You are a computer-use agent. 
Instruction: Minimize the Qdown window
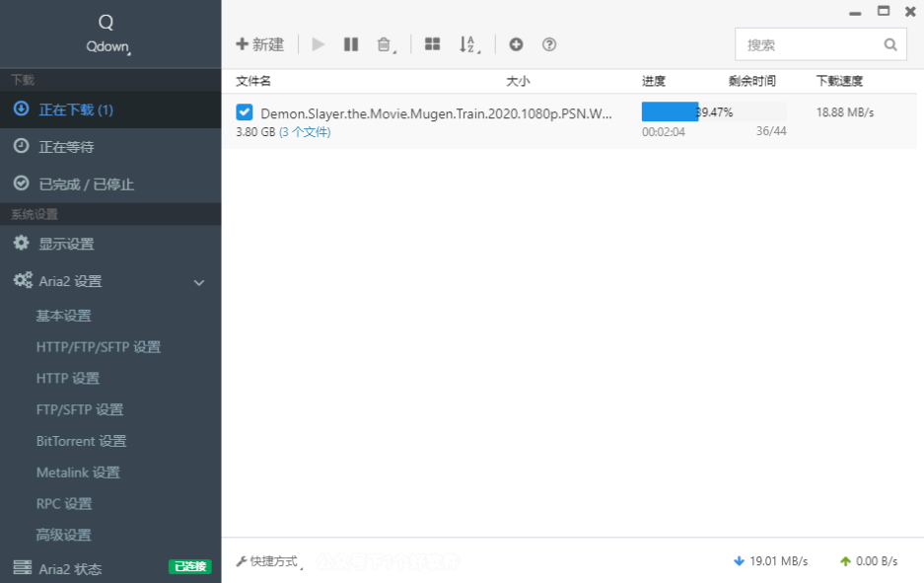click(x=856, y=12)
